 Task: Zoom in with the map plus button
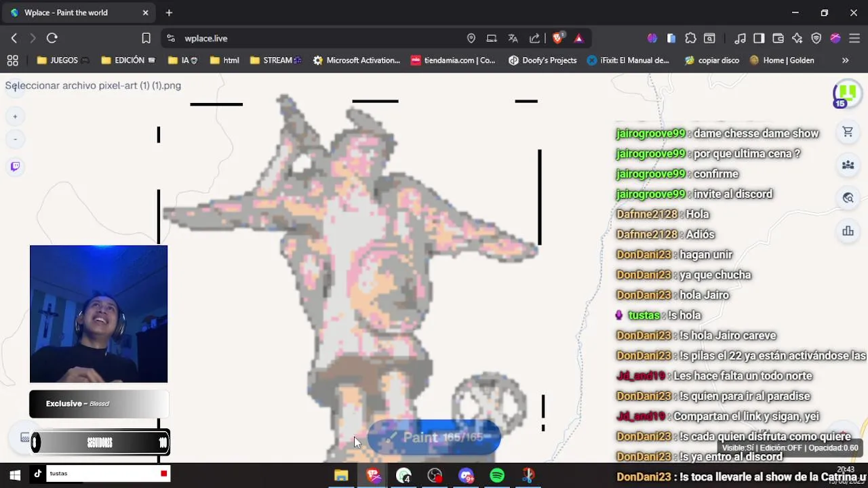[x=15, y=117]
